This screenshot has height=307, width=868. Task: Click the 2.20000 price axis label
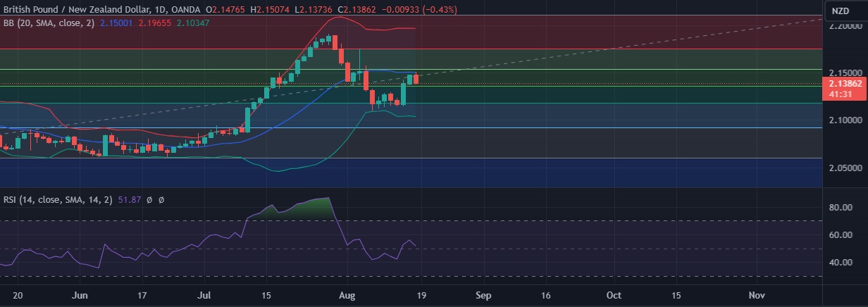[x=846, y=26]
